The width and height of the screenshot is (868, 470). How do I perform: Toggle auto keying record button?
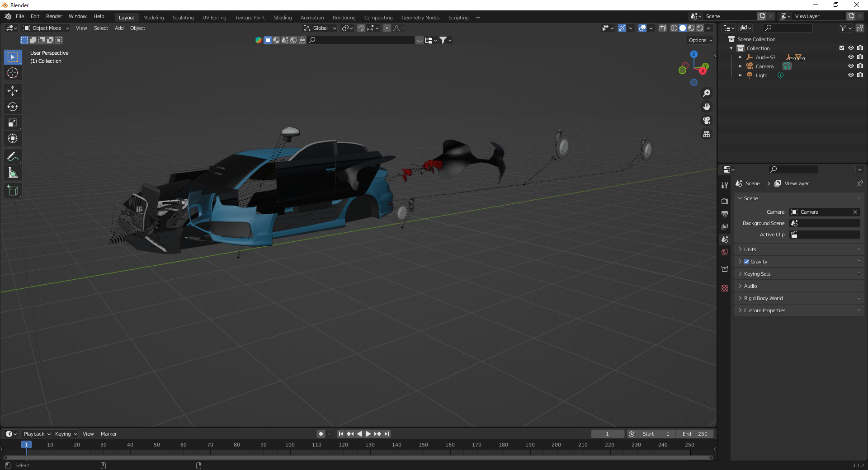click(321, 434)
